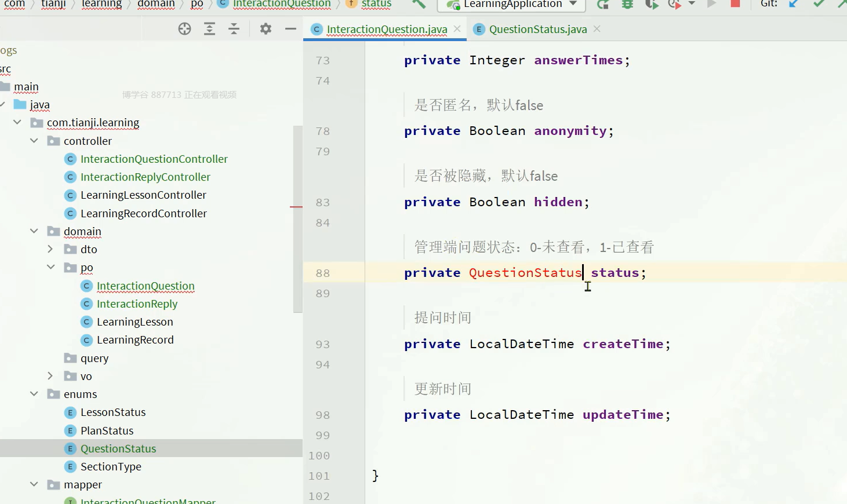
Task: Click the 'createTime' field name in the editor
Action: tap(623, 344)
